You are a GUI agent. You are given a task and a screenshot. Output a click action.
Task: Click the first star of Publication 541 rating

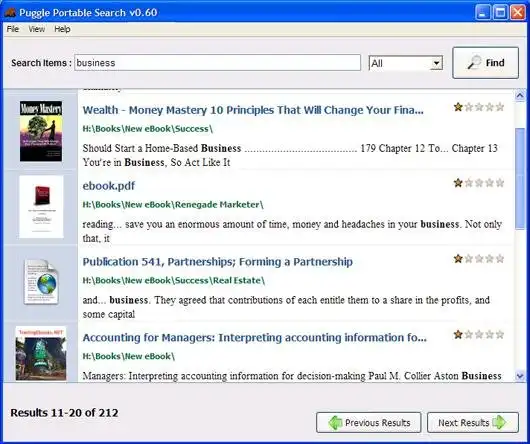(458, 259)
